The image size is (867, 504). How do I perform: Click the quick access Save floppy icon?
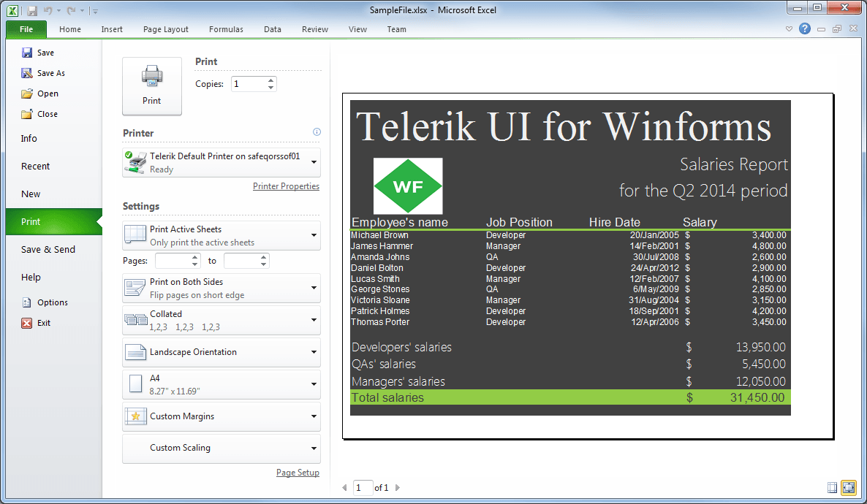[32, 10]
